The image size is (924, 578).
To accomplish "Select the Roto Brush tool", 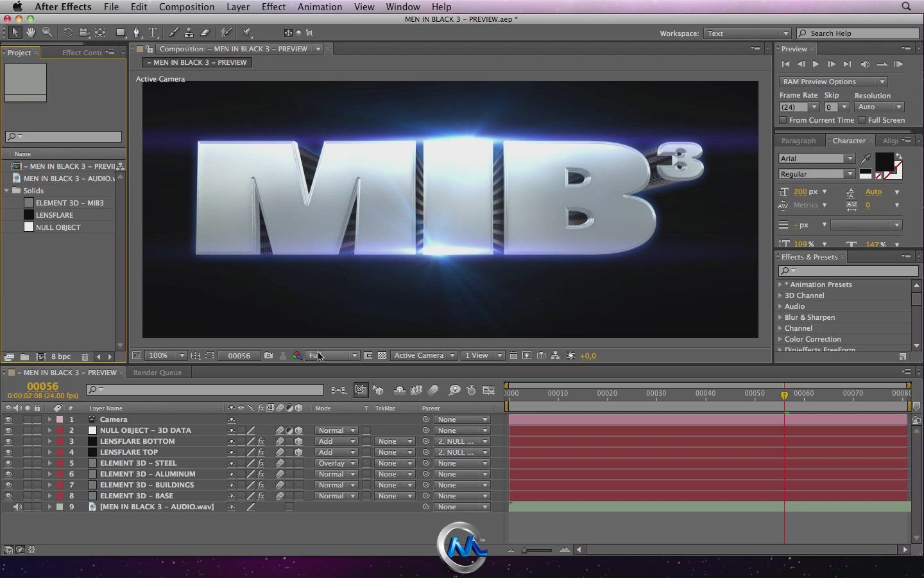I will coord(226,32).
